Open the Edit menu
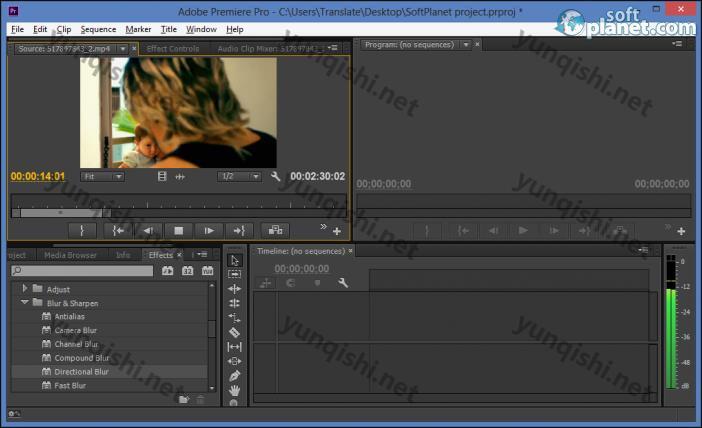The image size is (702, 428). point(40,29)
